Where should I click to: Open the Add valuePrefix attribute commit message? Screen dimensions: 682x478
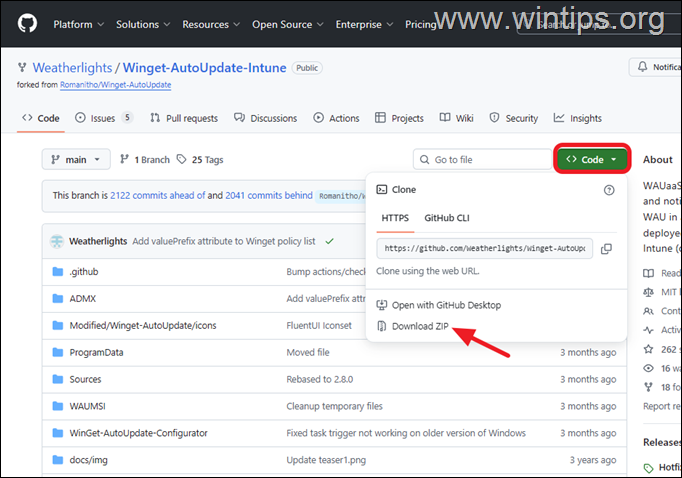[x=224, y=241]
